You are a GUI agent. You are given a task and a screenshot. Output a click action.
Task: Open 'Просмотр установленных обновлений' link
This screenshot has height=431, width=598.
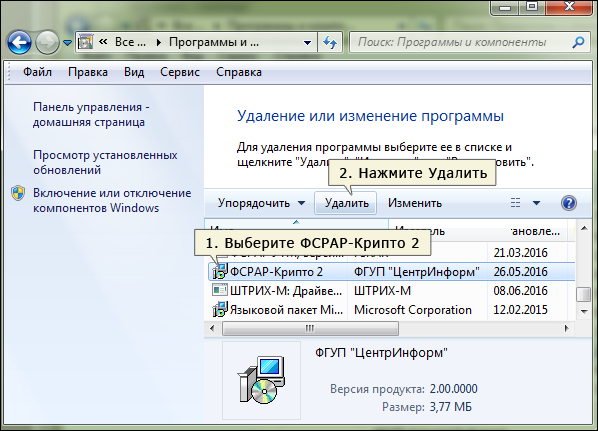(105, 162)
